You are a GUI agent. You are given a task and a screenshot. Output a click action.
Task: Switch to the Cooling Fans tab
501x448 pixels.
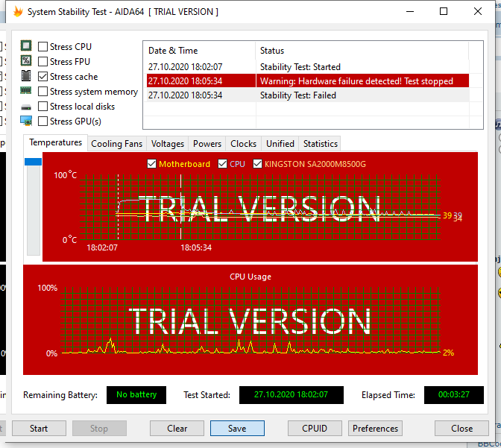(x=116, y=144)
